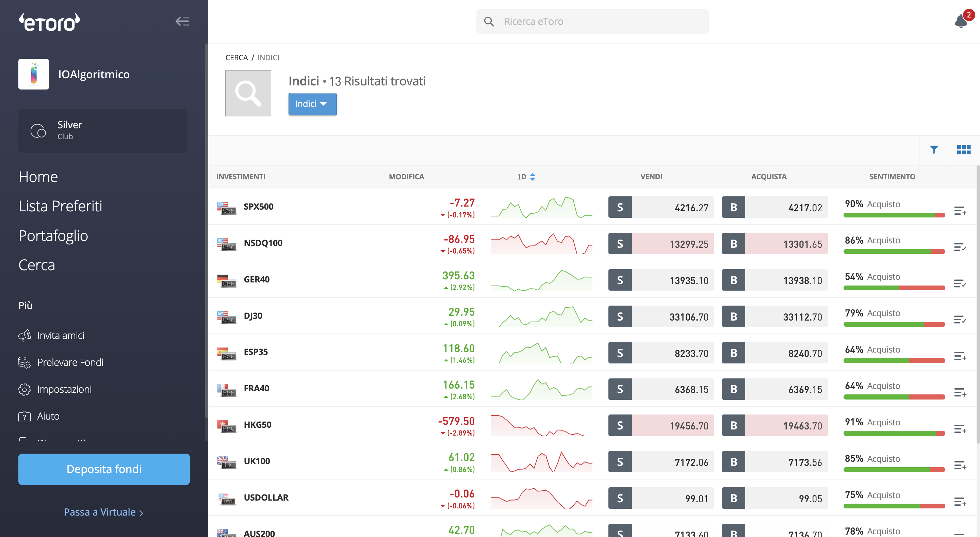The image size is (980, 537).
Task: Open UK100 British flag icon
Action: 227,463
